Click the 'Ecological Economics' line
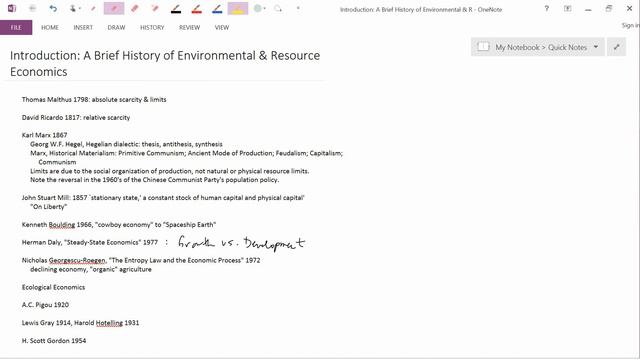Image resolution: width=640 pixels, height=360 pixels. tap(53, 287)
